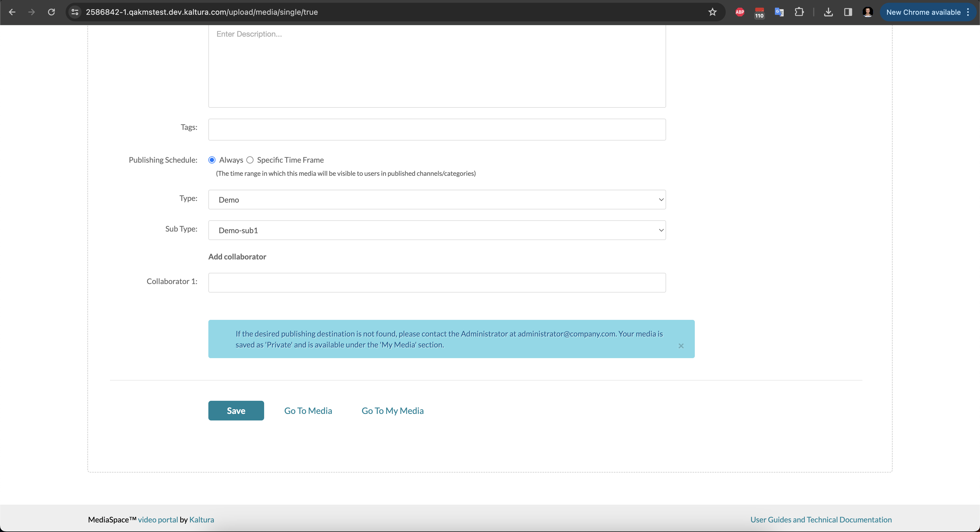Follow the Go To Media link

tap(308, 411)
